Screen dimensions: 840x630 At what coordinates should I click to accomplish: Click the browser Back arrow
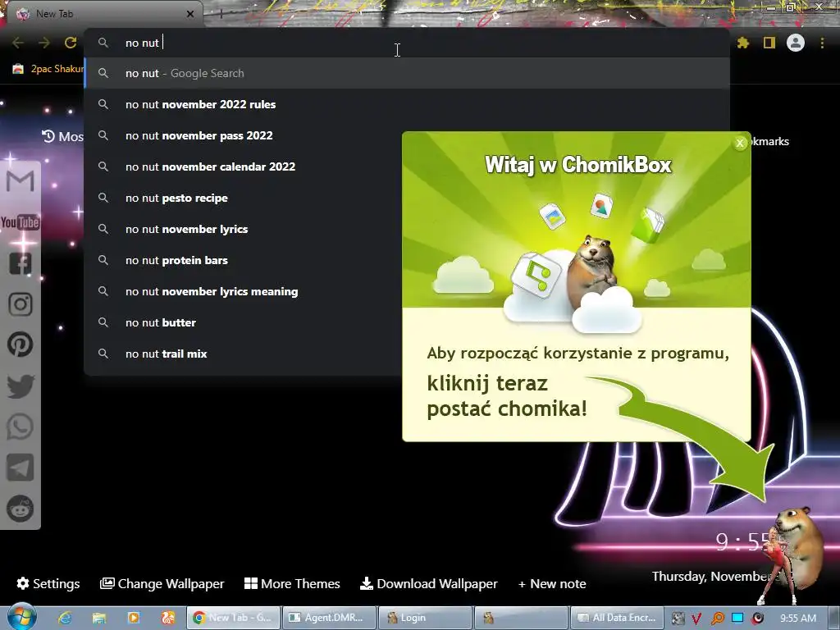point(18,43)
